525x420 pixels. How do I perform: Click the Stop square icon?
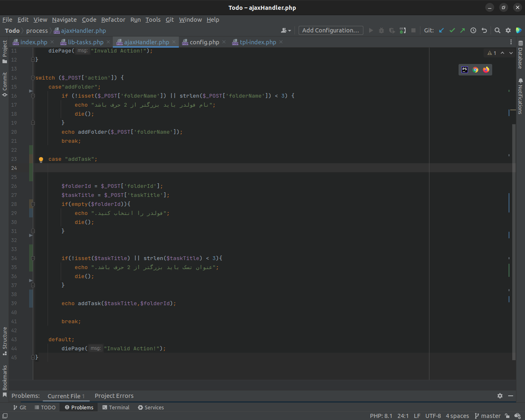click(x=413, y=30)
